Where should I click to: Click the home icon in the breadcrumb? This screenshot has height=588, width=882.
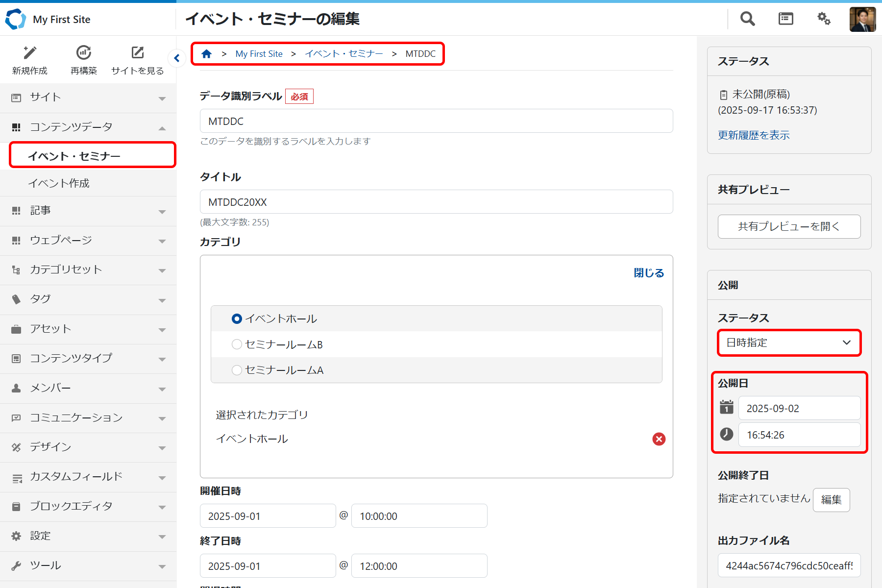[x=206, y=53]
